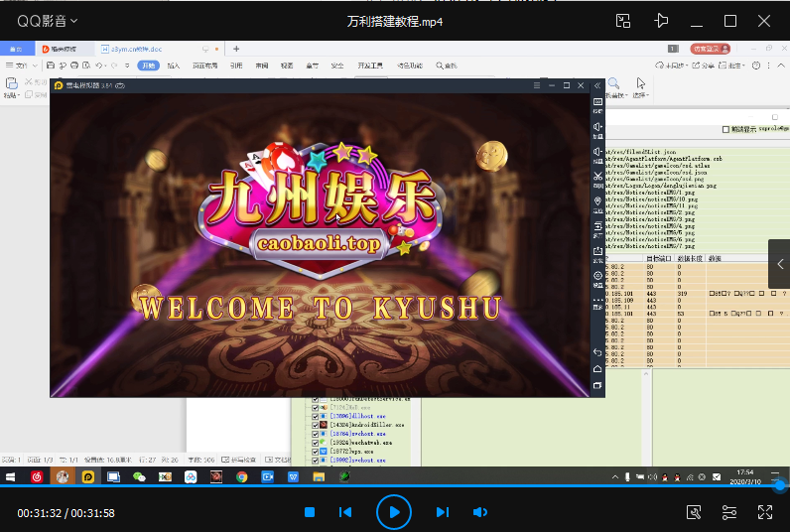Expand the playlist panel at right edge
The height and width of the screenshot is (532, 790).
click(779, 265)
